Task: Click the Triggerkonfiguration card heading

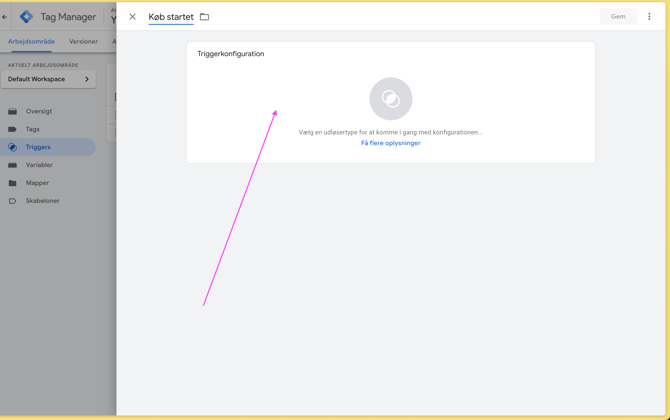Action: (231, 54)
